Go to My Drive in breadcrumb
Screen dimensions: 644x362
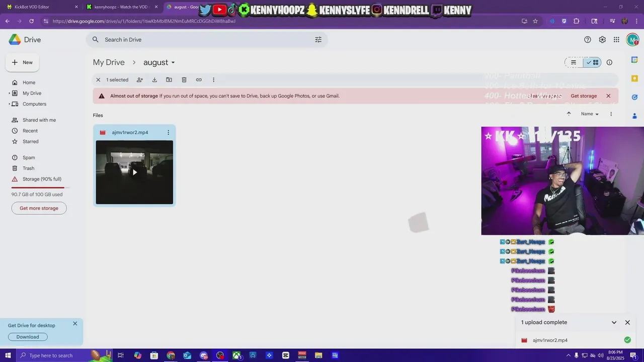click(x=109, y=62)
